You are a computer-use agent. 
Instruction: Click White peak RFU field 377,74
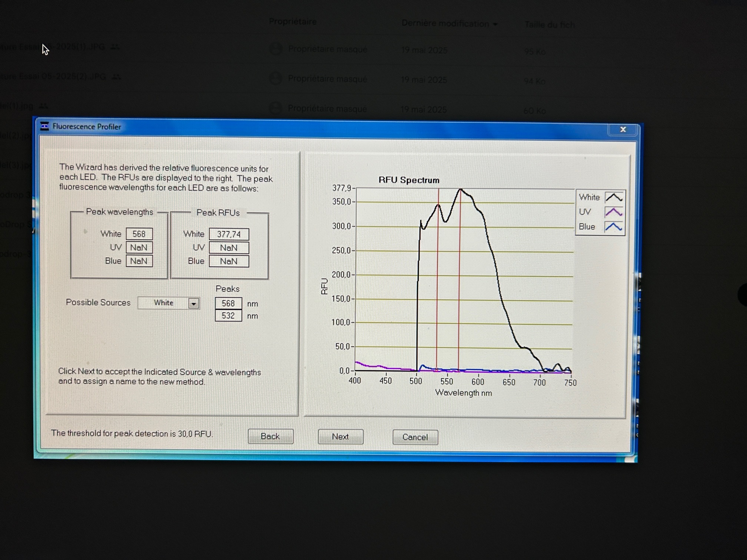pyautogui.click(x=229, y=234)
